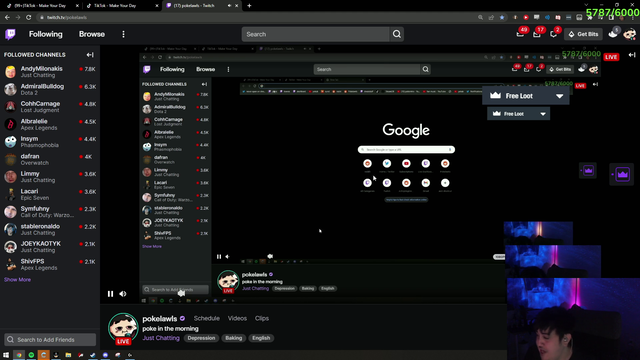This screenshot has height=360, width=640.
Task: Click the pokelawls channel name
Action: point(160,318)
